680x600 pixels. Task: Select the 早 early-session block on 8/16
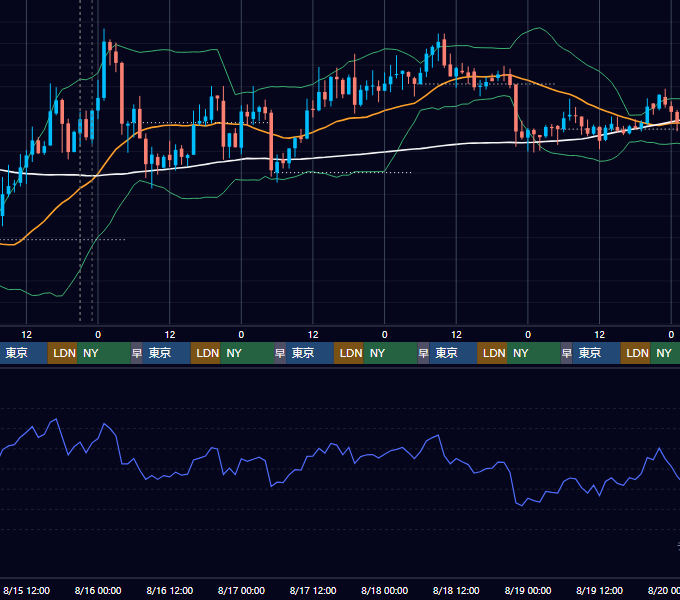tap(137, 353)
